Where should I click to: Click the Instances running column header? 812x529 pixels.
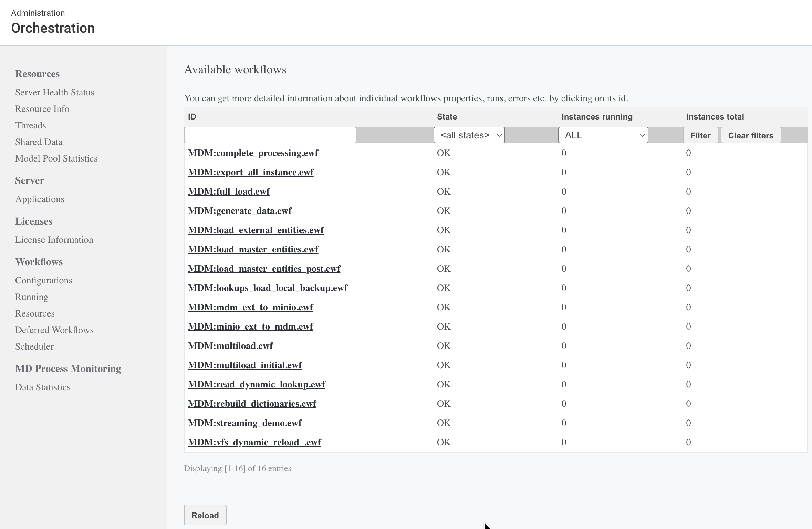tap(597, 117)
